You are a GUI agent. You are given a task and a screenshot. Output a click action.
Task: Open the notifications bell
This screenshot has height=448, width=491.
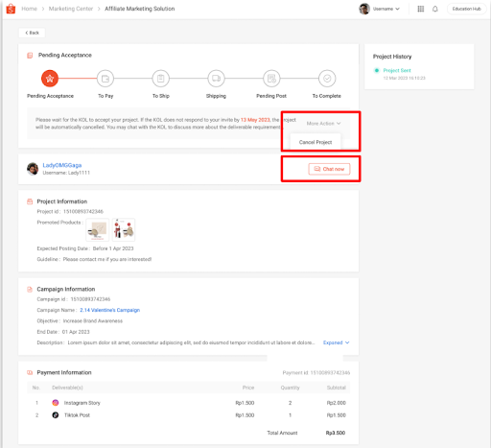pyautogui.click(x=435, y=9)
